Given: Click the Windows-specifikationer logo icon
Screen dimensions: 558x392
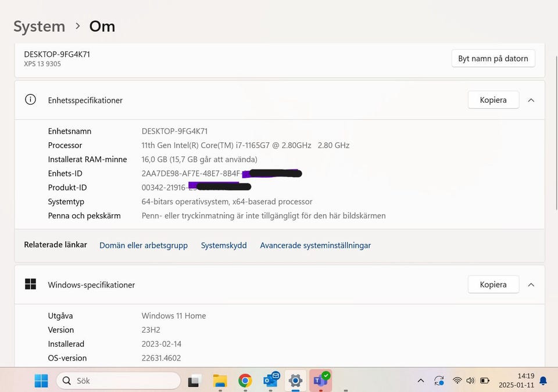Looking at the screenshot, I should [x=31, y=284].
